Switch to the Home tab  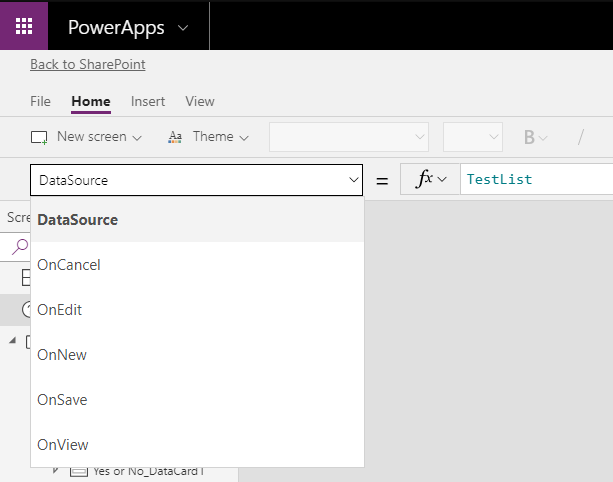[91, 101]
